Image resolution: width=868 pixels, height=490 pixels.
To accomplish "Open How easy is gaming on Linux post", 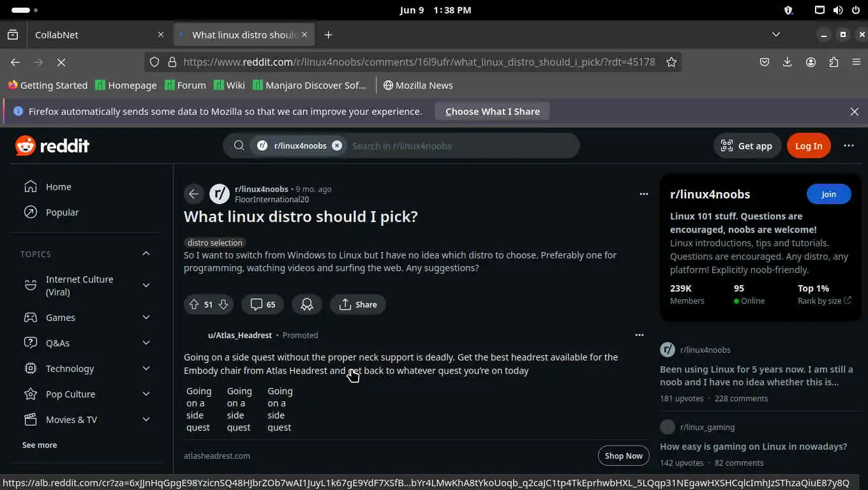I will pyautogui.click(x=753, y=446).
